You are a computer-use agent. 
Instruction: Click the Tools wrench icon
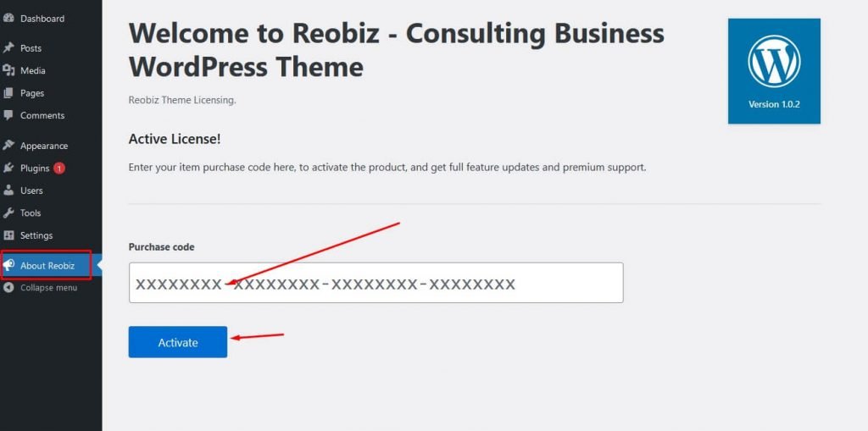[x=8, y=213]
